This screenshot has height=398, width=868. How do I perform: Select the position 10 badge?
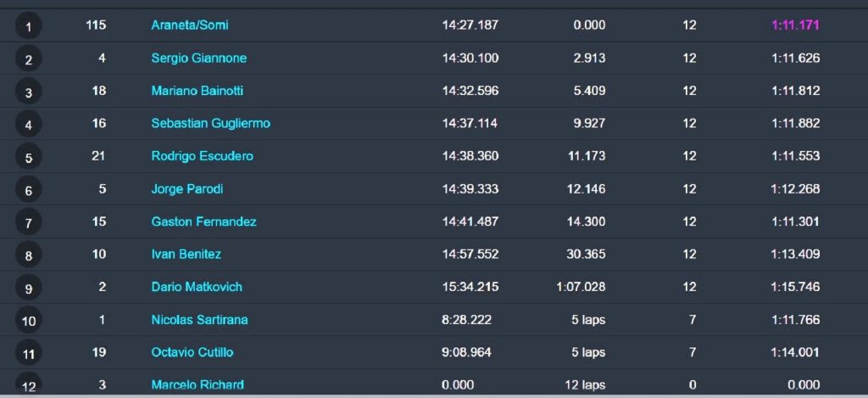[28, 321]
